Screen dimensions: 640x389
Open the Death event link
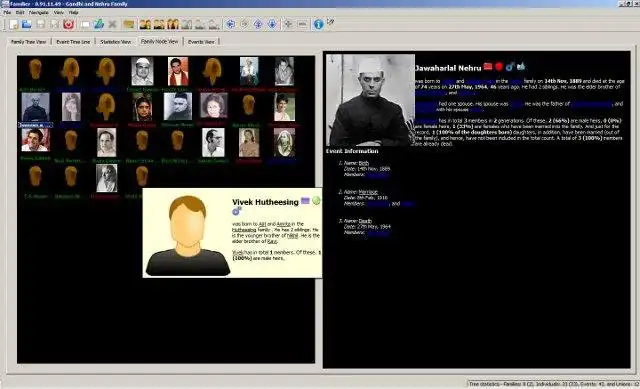pyautogui.click(x=365, y=221)
